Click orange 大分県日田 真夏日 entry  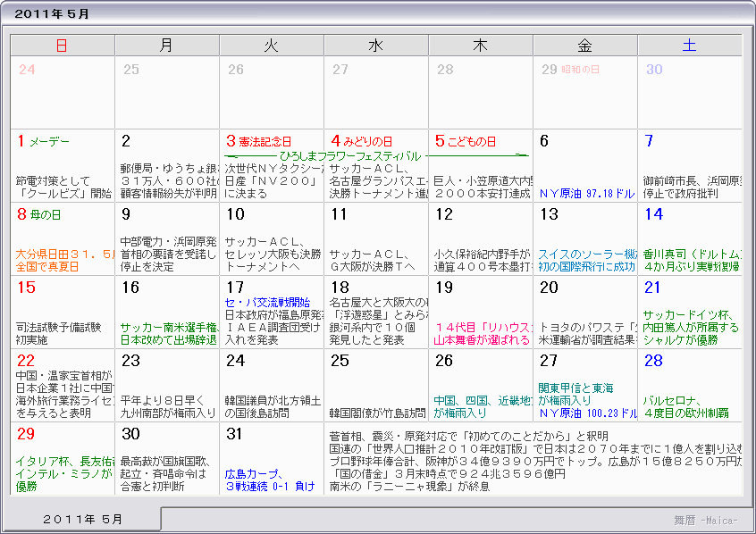click(64, 260)
